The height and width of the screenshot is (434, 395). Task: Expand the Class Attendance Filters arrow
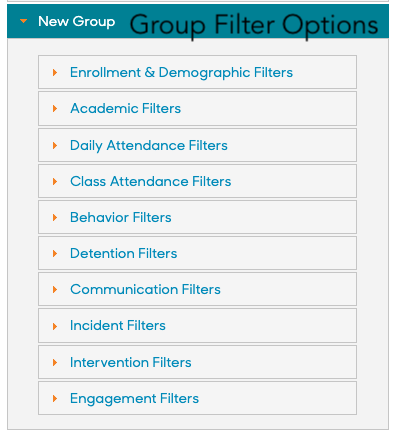click(x=55, y=181)
